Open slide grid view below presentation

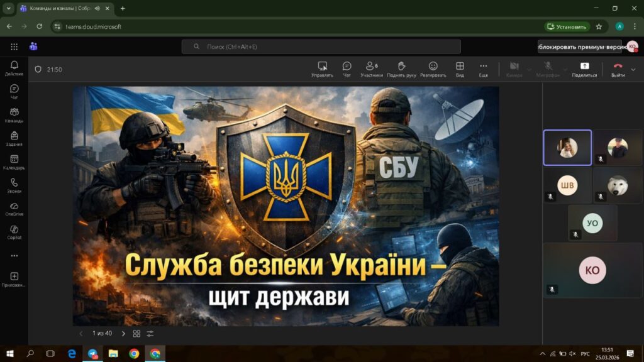(x=136, y=334)
